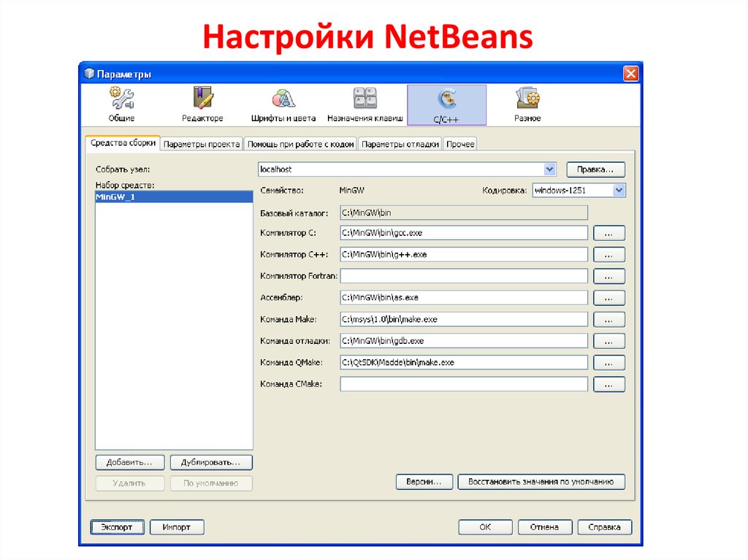Click the Правка button next to localhost

[595, 169]
